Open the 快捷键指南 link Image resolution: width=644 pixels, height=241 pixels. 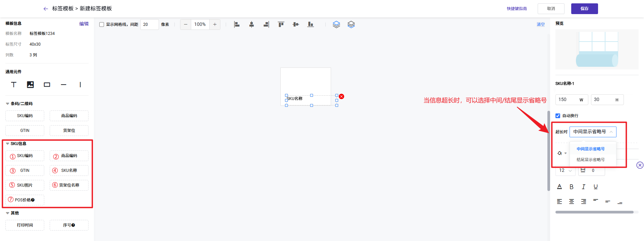point(517,9)
